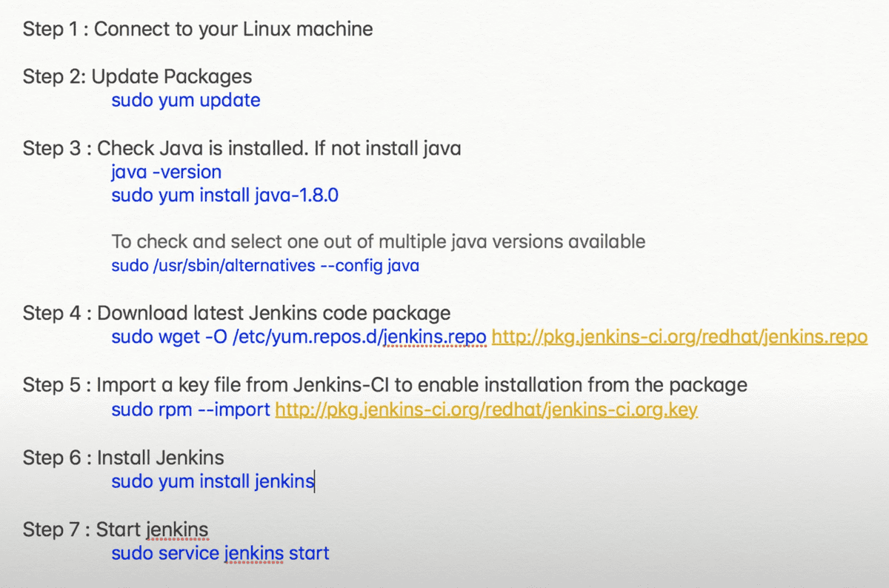Click the 'sudo service jenkins start' command
Screen dimensions: 889x588
pos(220,553)
